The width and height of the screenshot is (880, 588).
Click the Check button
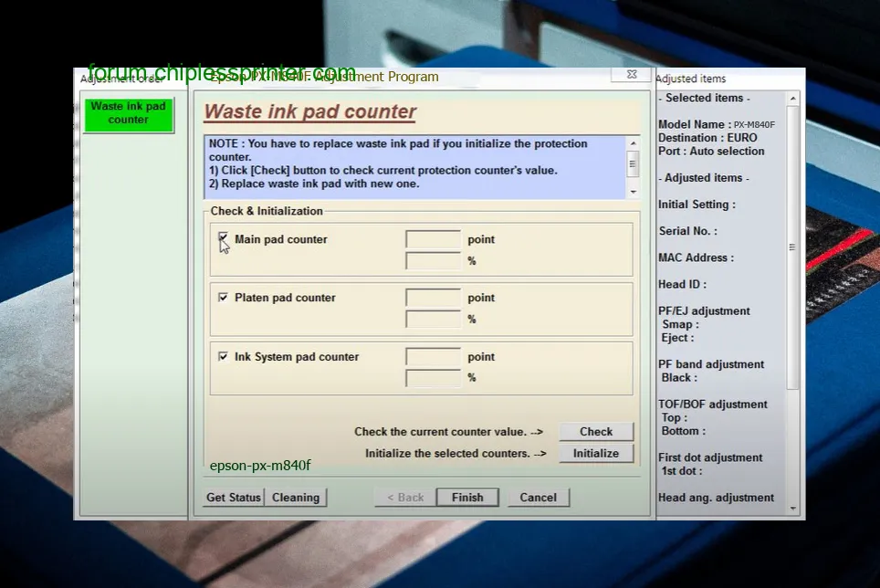point(596,432)
